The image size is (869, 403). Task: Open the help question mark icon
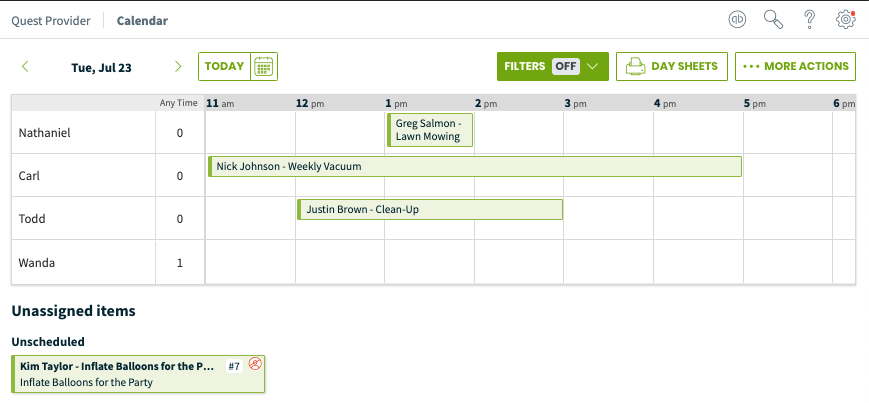[x=809, y=20]
